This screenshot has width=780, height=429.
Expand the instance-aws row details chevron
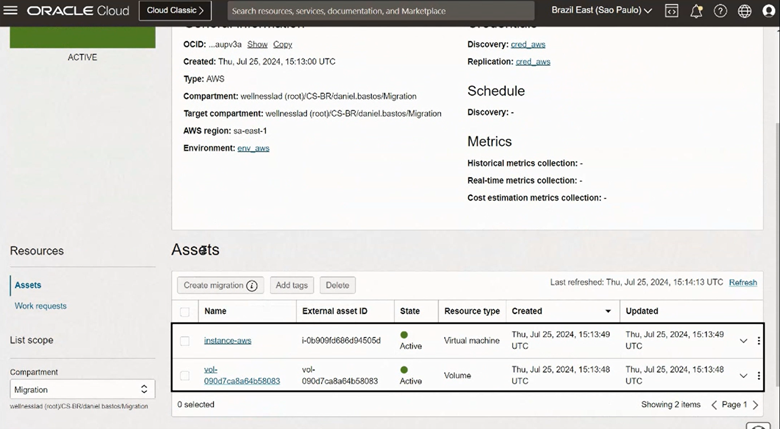pyautogui.click(x=743, y=341)
